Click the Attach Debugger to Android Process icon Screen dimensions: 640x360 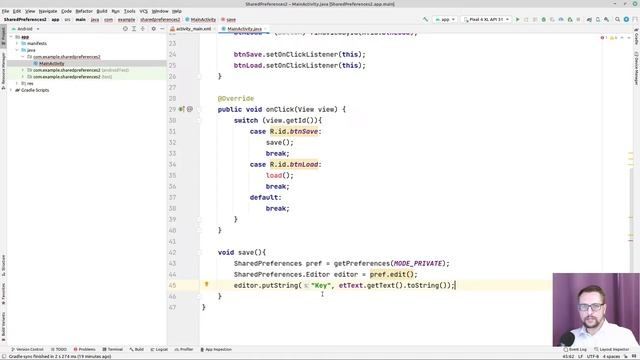coord(570,19)
